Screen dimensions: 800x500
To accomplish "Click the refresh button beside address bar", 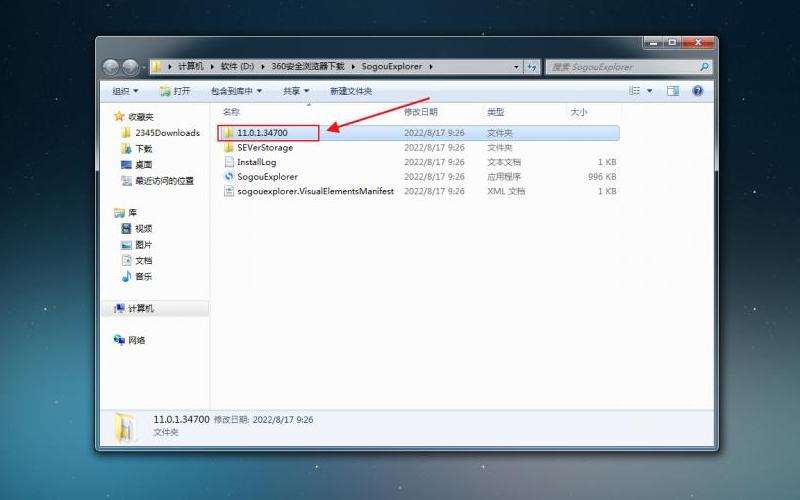I will tap(532, 67).
